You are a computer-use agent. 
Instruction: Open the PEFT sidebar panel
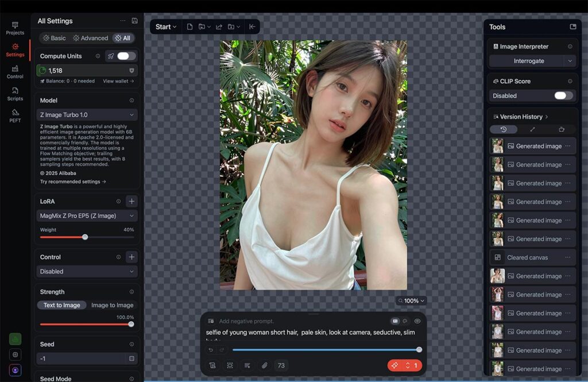[x=15, y=115]
